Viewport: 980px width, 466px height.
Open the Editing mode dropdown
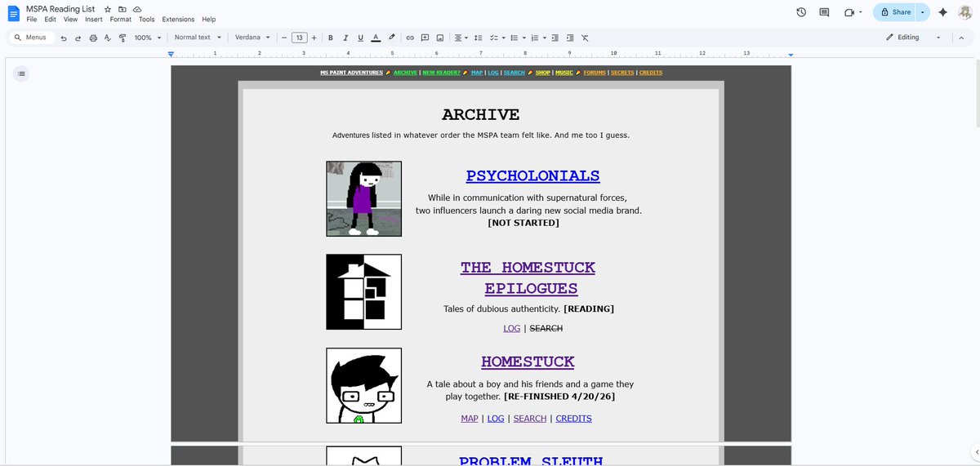pos(914,38)
